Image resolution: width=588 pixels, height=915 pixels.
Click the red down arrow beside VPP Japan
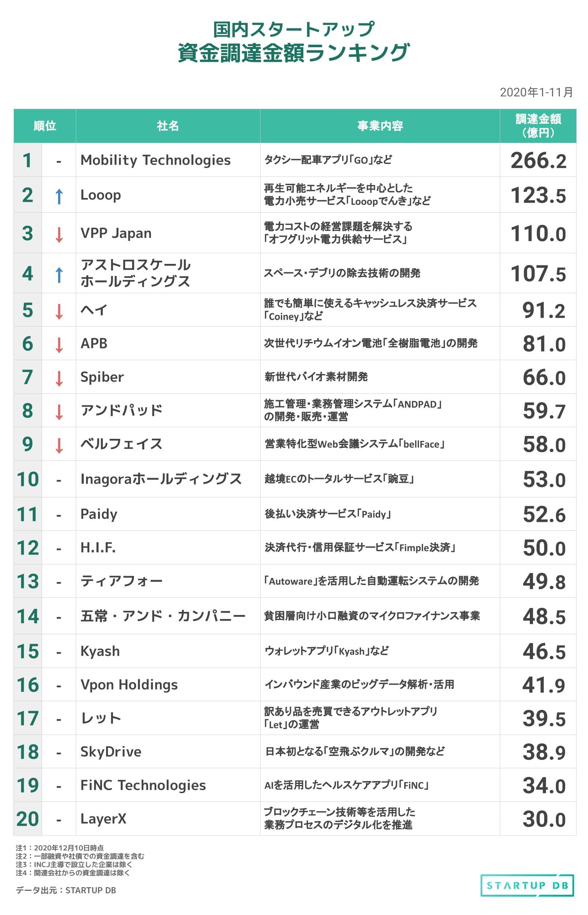click(59, 235)
